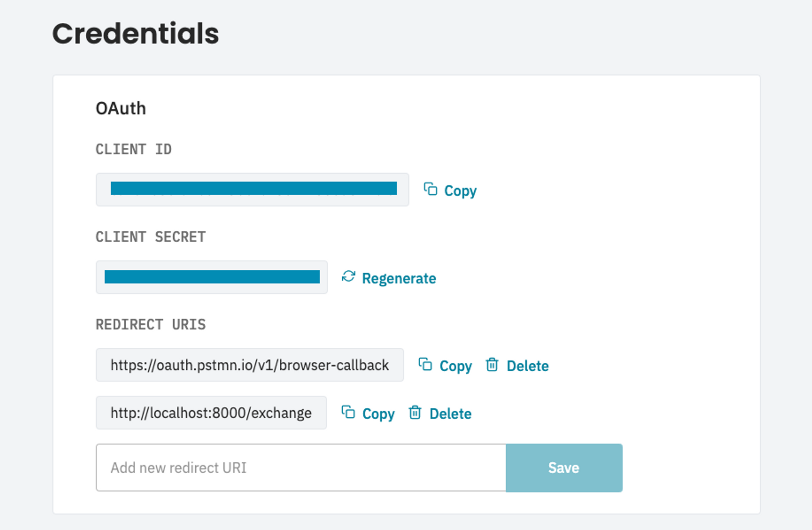Click the copy icon beside Client ID
Viewport: 812px width, 530px height.
pos(430,189)
